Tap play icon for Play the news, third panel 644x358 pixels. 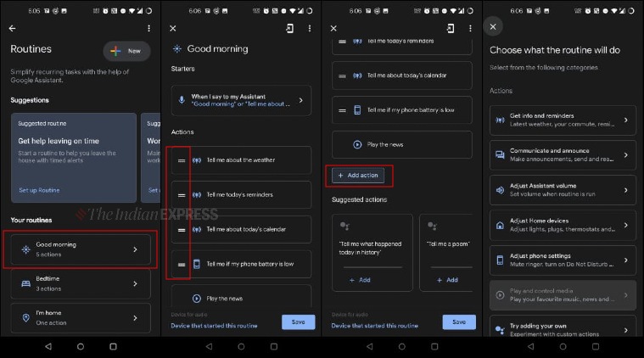click(x=357, y=144)
